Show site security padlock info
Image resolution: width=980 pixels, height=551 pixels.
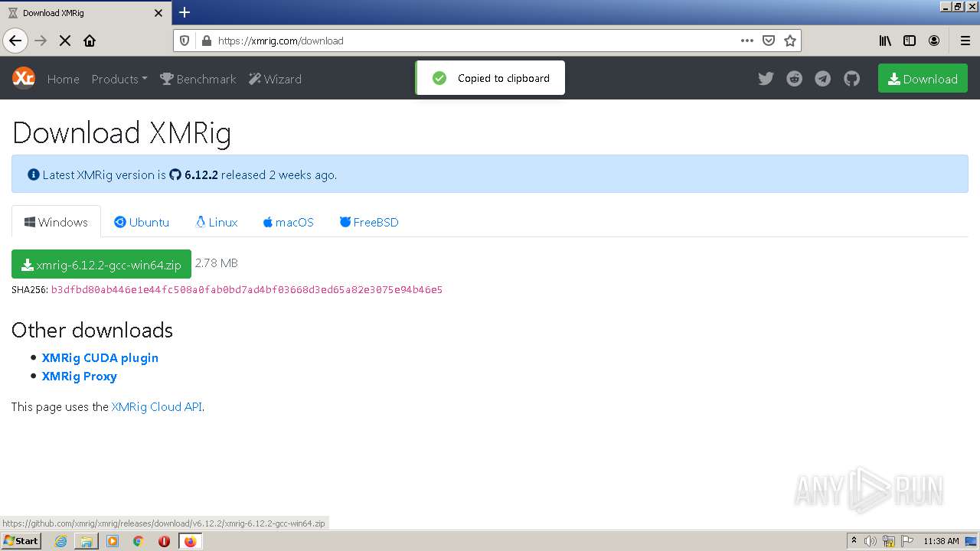[205, 41]
